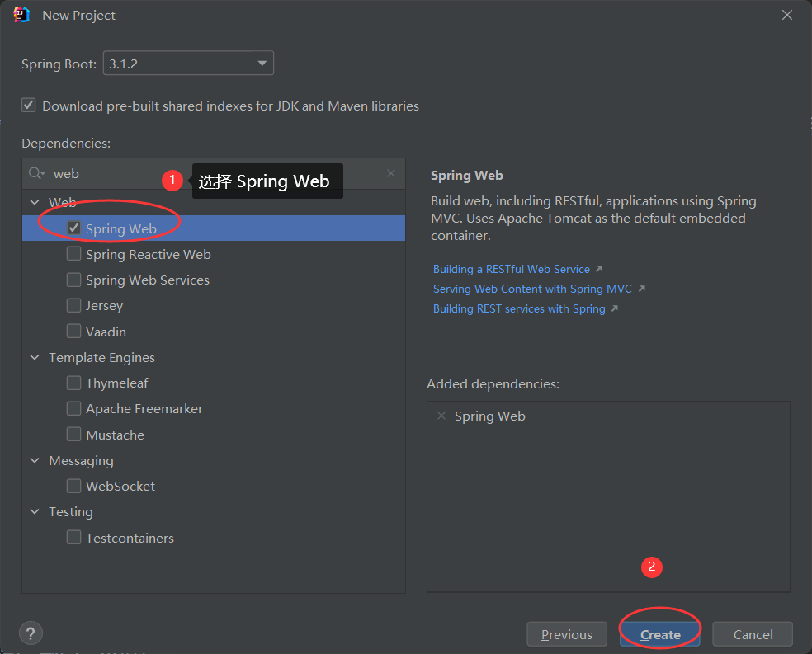Open Building a RESTful Web Service link

[x=512, y=269]
